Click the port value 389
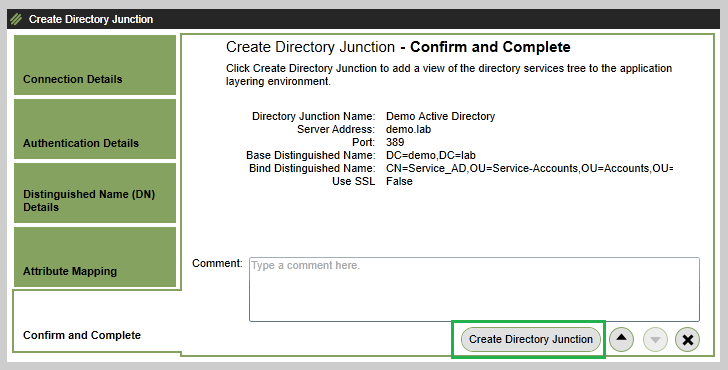728x370 pixels. point(395,142)
